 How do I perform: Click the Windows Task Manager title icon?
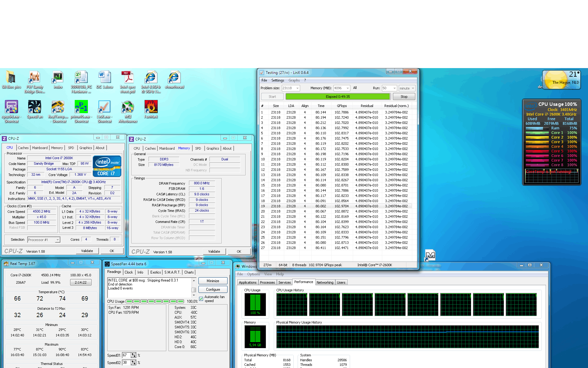(x=238, y=266)
